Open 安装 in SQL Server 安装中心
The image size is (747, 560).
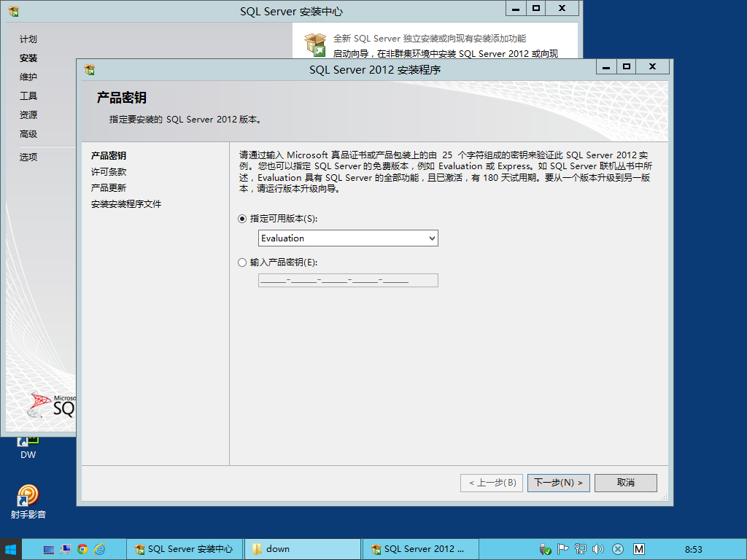pyautogui.click(x=28, y=58)
